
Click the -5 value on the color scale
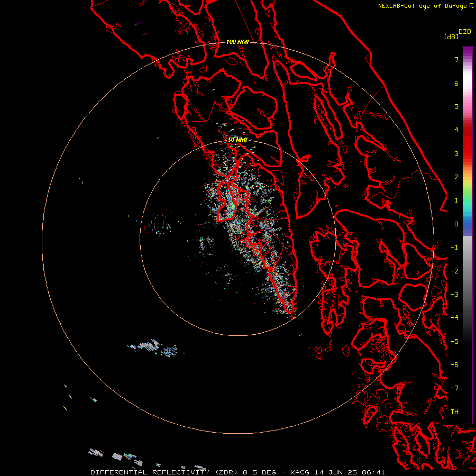pos(454,342)
